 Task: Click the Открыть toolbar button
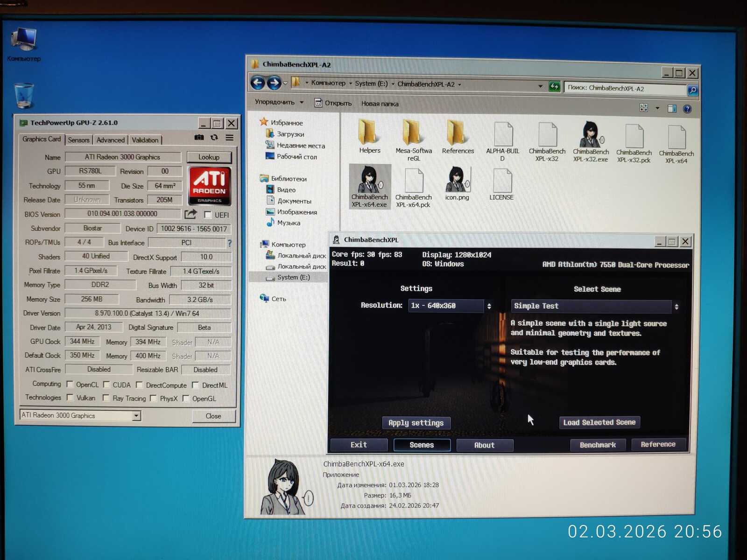(333, 103)
